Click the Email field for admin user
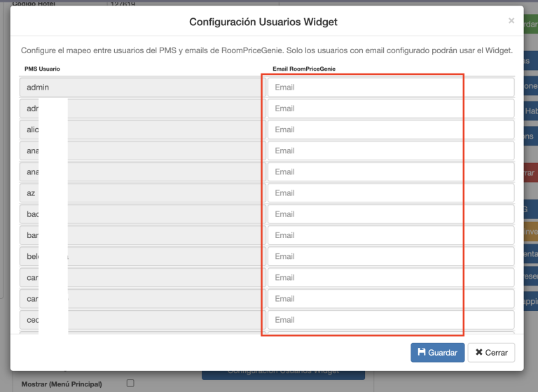Viewport: 538px width, 392px height. coord(390,87)
